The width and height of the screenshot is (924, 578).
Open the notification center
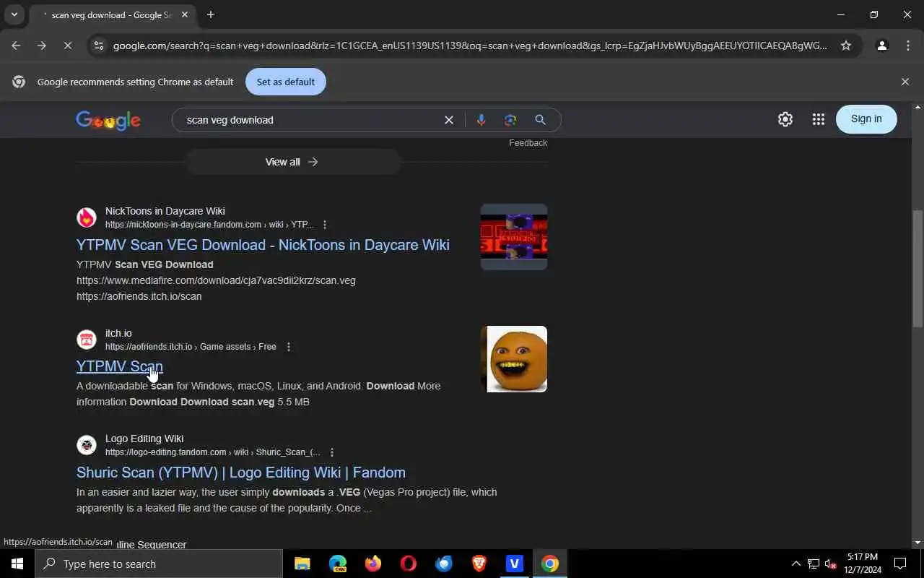tap(900, 564)
